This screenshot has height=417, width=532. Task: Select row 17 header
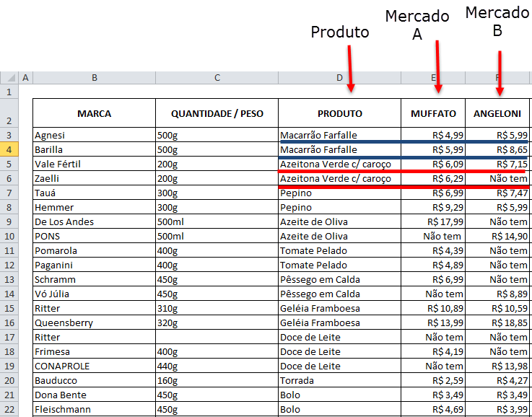9,337
